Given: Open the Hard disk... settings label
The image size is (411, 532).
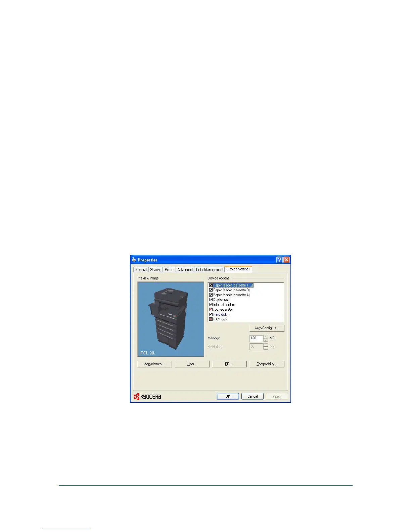Looking at the screenshot, I should point(221,314).
